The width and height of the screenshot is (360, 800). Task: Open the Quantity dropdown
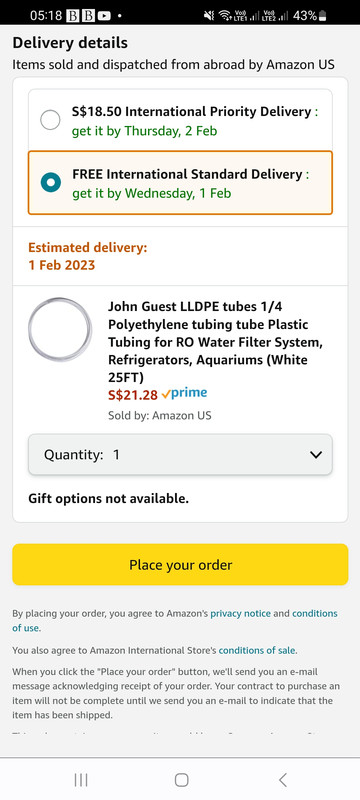point(180,454)
